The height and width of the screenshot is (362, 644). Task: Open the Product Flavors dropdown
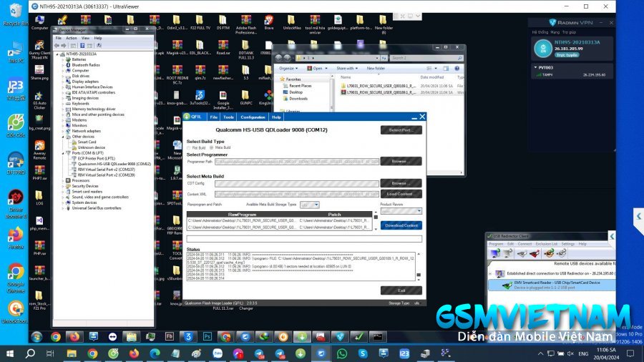[x=401, y=211]
